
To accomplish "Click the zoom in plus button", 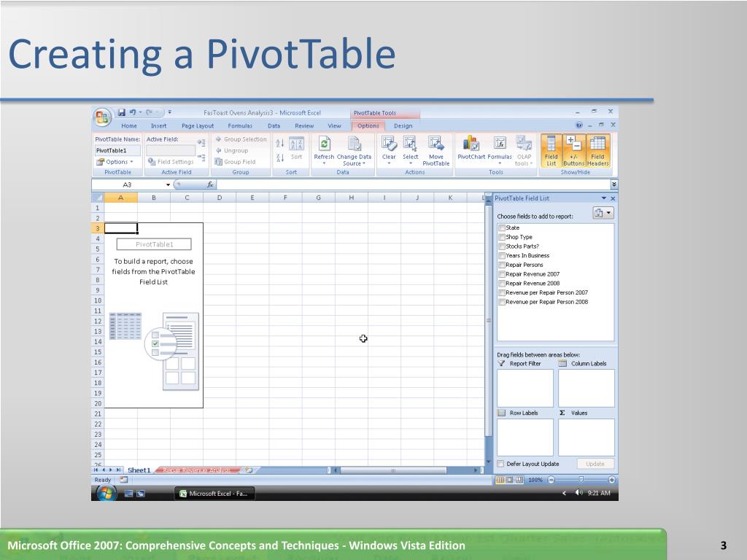I will (x=612, y=480).
